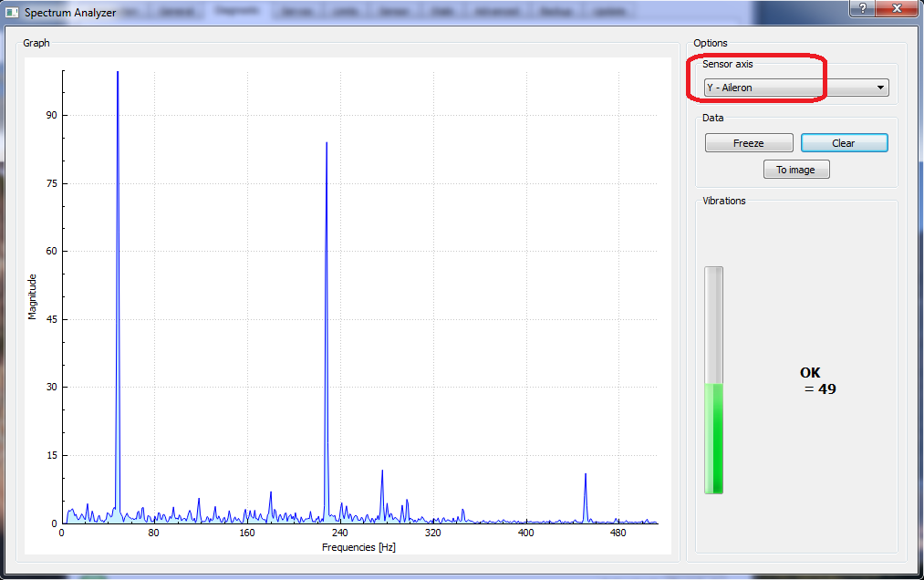The height and width of the screenshot is (580, 924).
Task: Expand the Sensor axis dropdown arrow
Action: tap(880, 88)
